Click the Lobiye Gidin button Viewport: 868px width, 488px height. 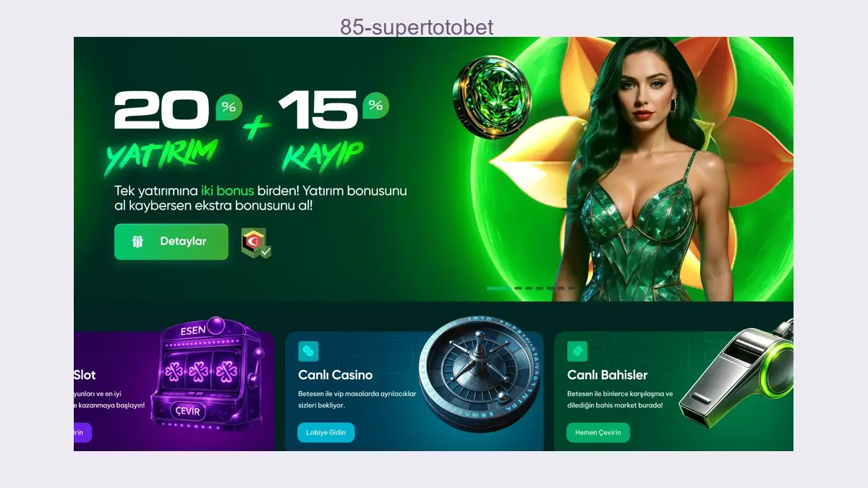[x=325, y=432]
